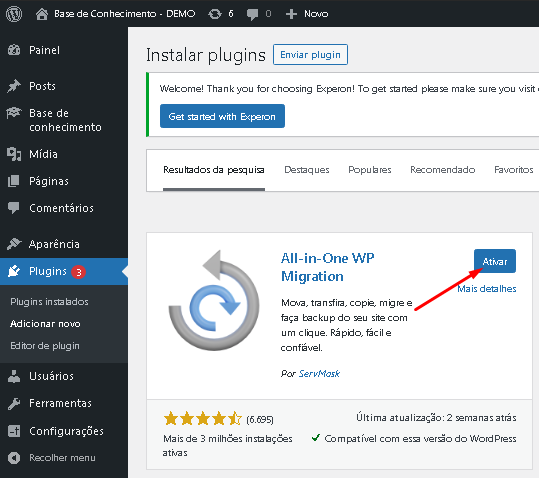Click the Mídia media icon in sidebar

14,154
